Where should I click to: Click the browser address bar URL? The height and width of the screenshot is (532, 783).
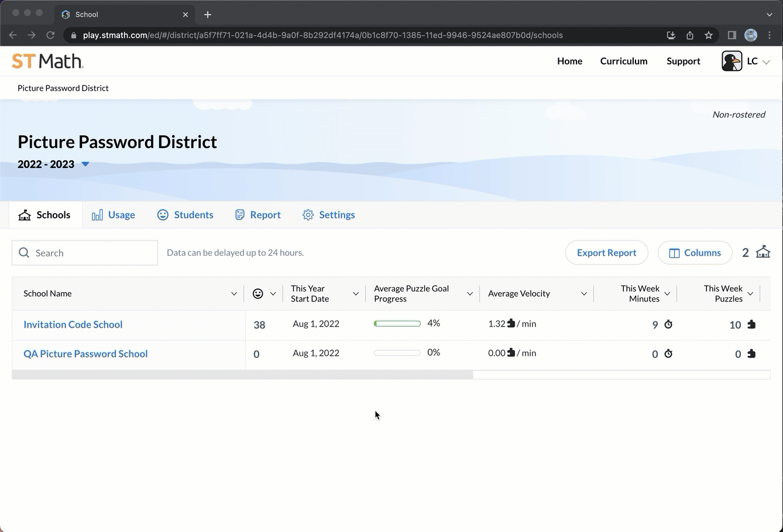click(323, 35)
